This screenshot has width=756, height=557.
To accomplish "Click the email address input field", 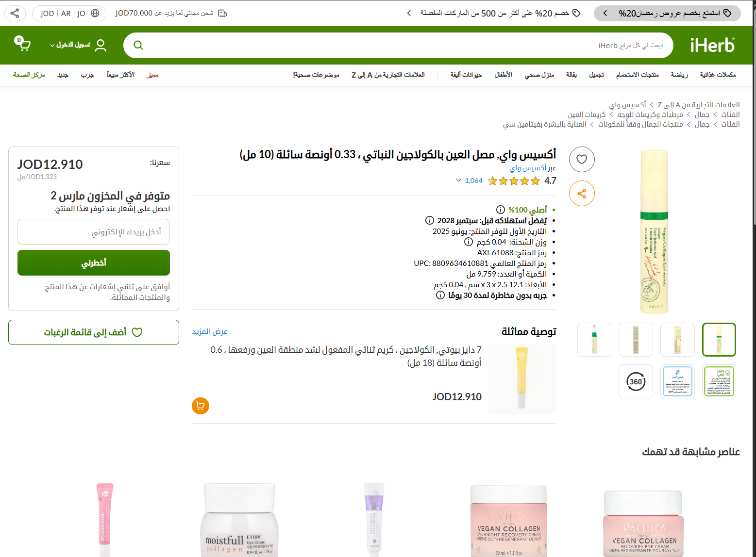I will (94, 232).
